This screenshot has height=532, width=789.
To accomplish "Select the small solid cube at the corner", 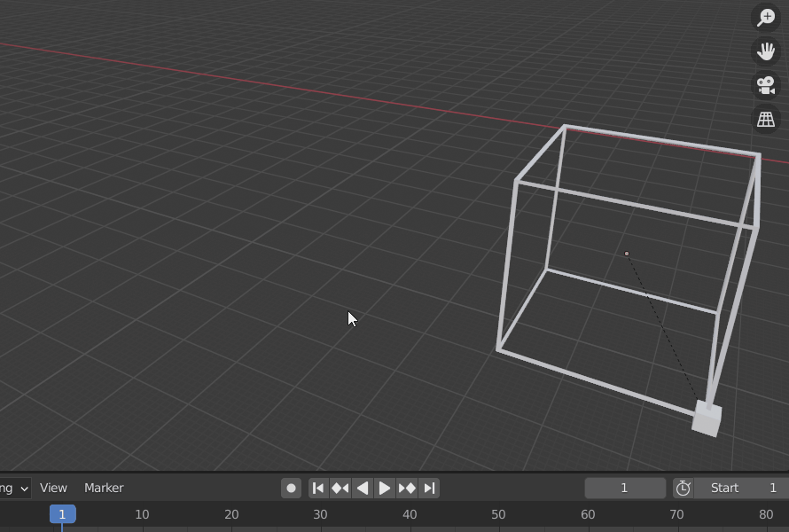I will click(x=707, y=419).
